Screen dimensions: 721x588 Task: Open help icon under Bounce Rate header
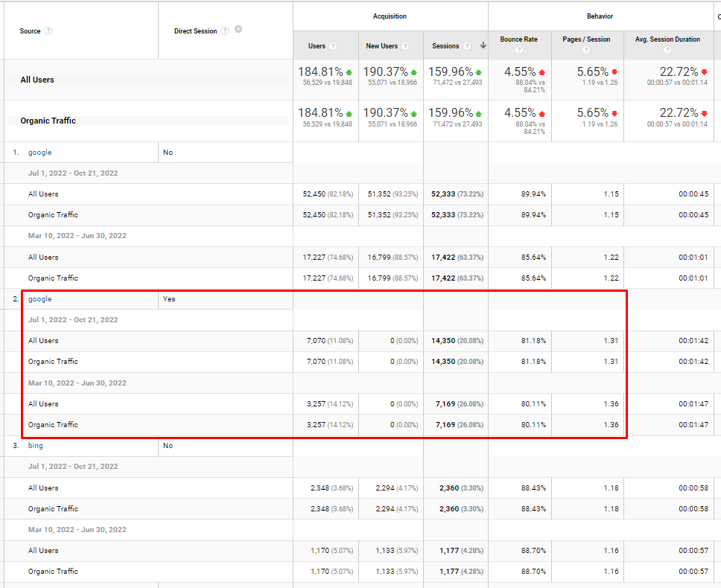coord(519,50)
